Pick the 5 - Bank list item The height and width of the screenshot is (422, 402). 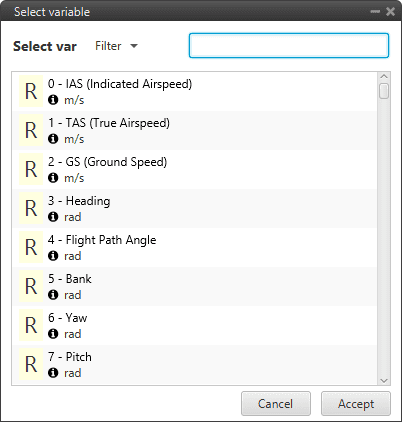[195, 286]
